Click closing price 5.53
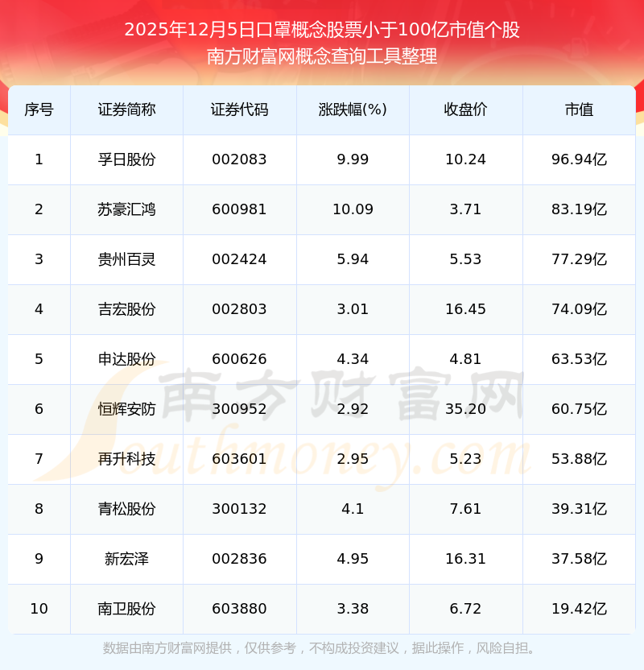The image size is (644, 670). (x=465, y=259)
